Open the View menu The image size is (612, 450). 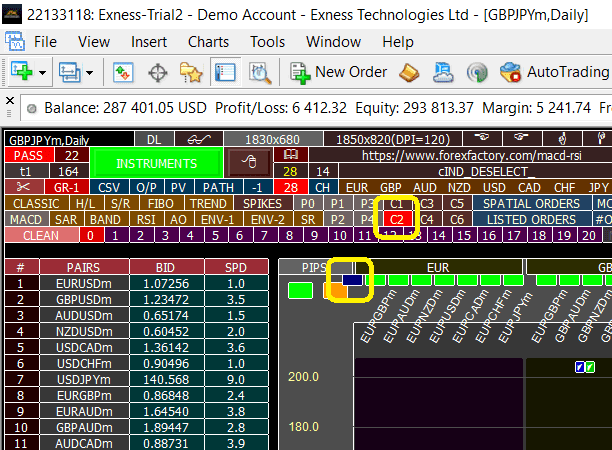pos(94,42)
